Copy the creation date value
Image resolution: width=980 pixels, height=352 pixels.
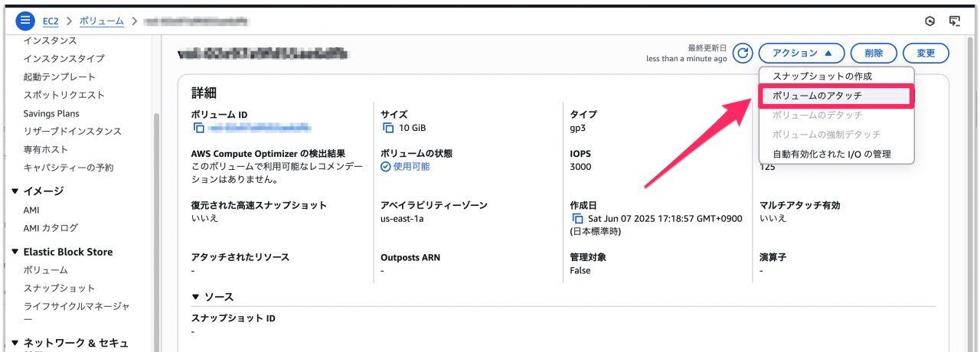point(577,219)
